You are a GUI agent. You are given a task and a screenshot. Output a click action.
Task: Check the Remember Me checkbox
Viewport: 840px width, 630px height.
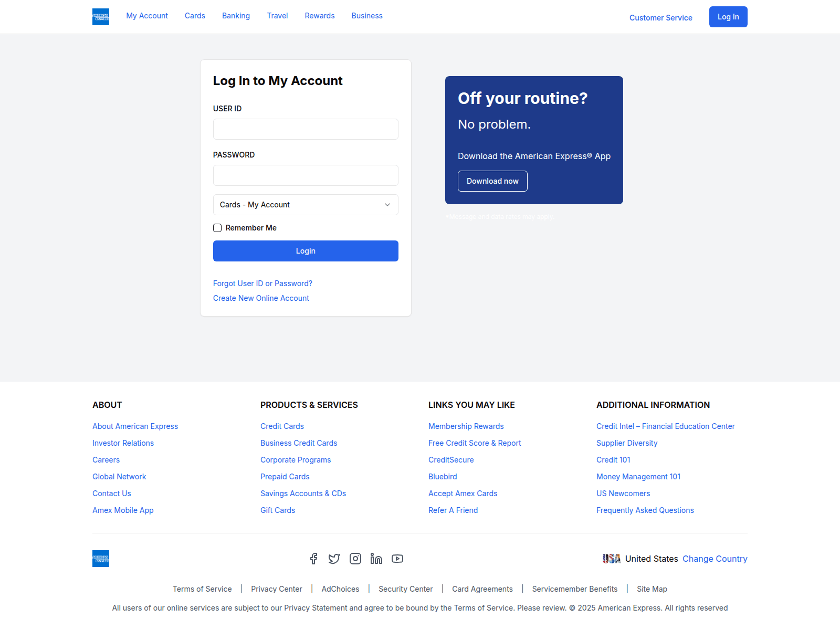coord(217,228)
